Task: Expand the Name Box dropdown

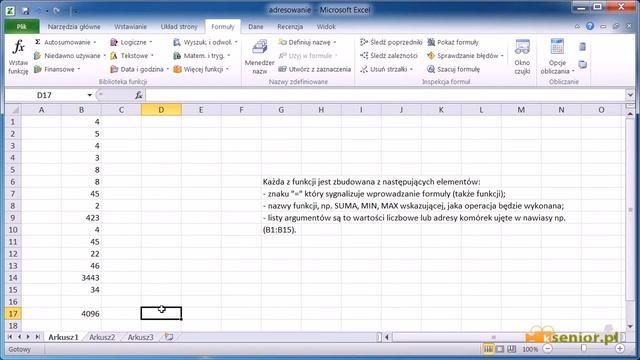Action: coord(89,95)
